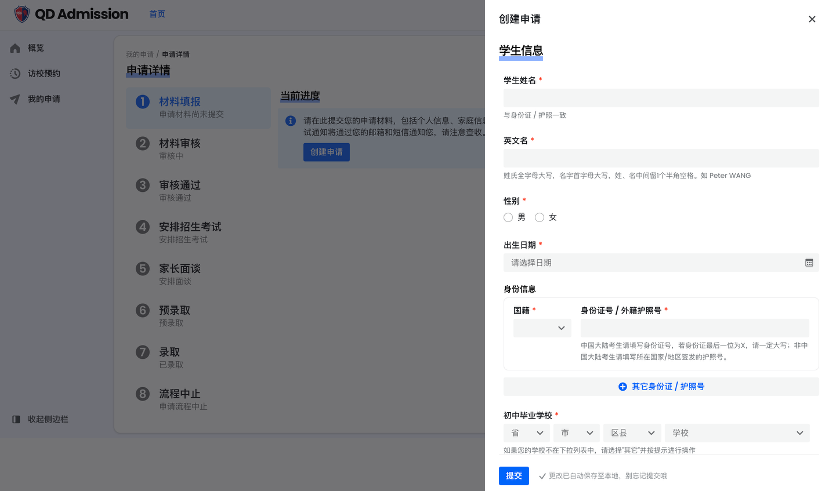This screenshot has height=492, width=830.
Task: Select 男 gender radio button
Action: pos(508,217)
